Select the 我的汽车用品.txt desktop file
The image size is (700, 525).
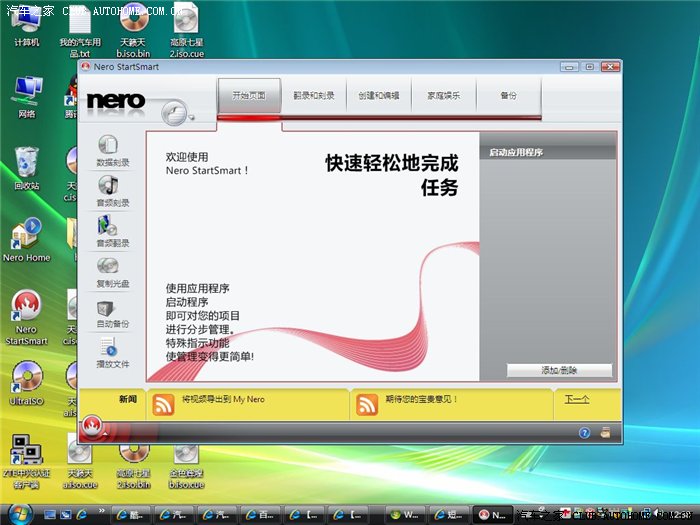click(x=80, y=33)
